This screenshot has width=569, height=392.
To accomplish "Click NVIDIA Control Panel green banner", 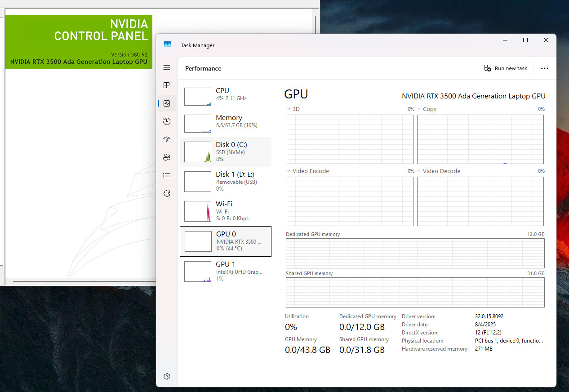I will (79, 42).
